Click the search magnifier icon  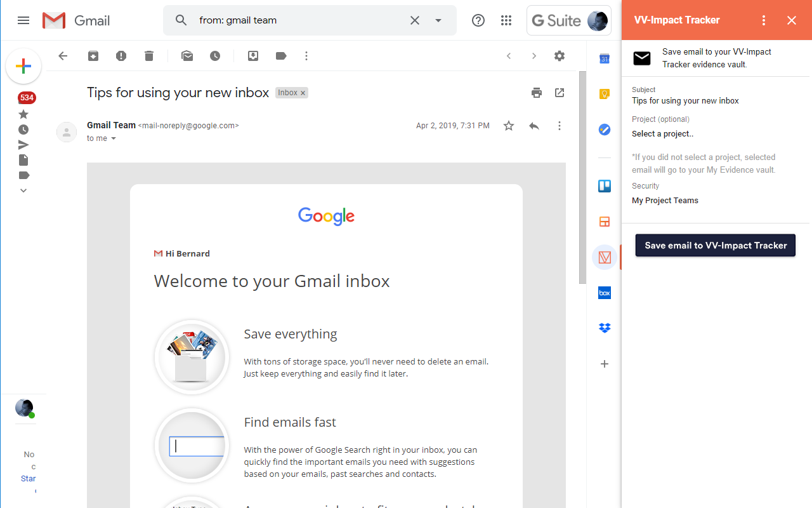tap(181, 20)
